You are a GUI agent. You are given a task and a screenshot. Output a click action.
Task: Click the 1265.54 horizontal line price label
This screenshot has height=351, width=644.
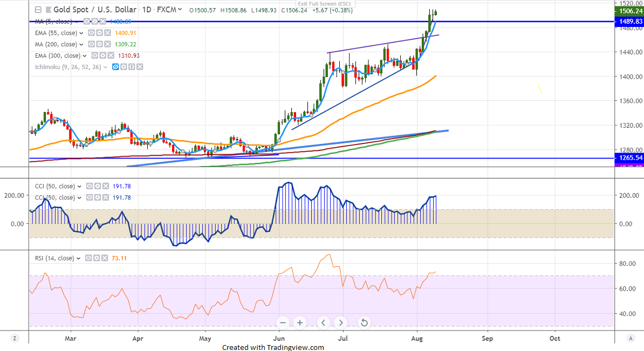pos(629,157)
